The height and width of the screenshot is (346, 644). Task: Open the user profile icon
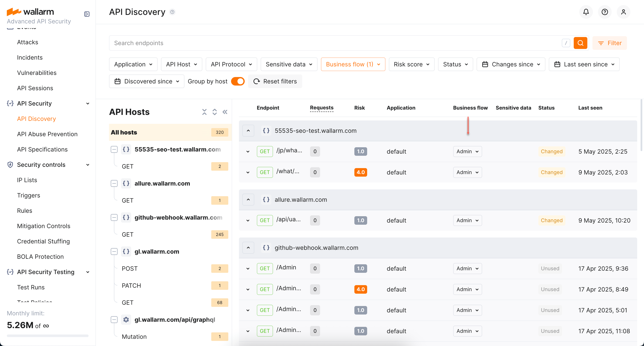point(623,12)
